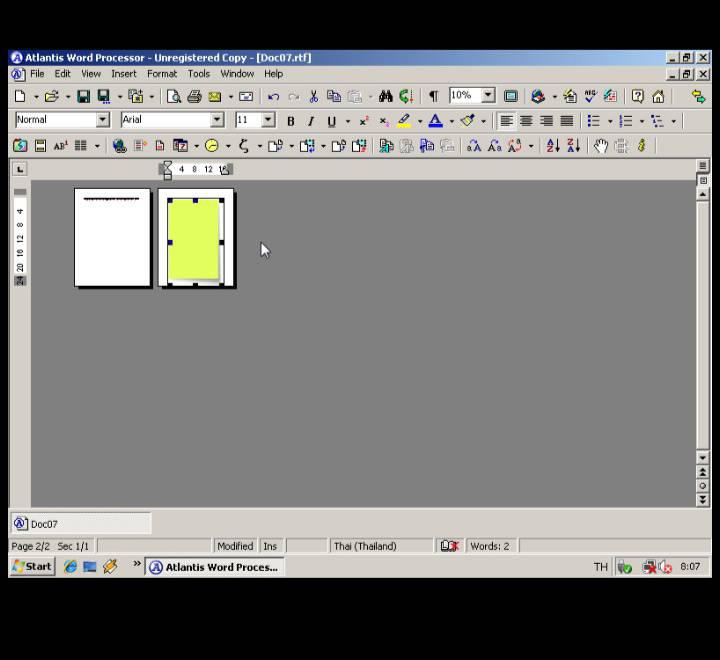The height and width of the screenshot is (660, 720).
Task: Click the Doc07 document tab
Action: (81, 524)
